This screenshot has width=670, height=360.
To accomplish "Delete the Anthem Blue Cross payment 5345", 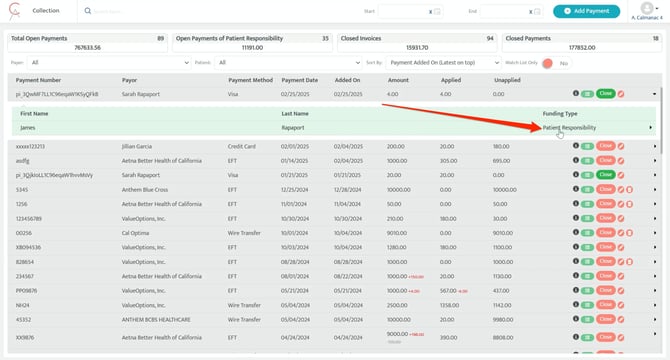I will (629, 190).
